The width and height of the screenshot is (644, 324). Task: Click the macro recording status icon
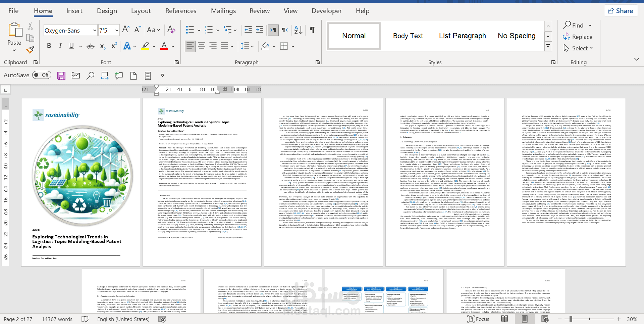click(162, 319)
